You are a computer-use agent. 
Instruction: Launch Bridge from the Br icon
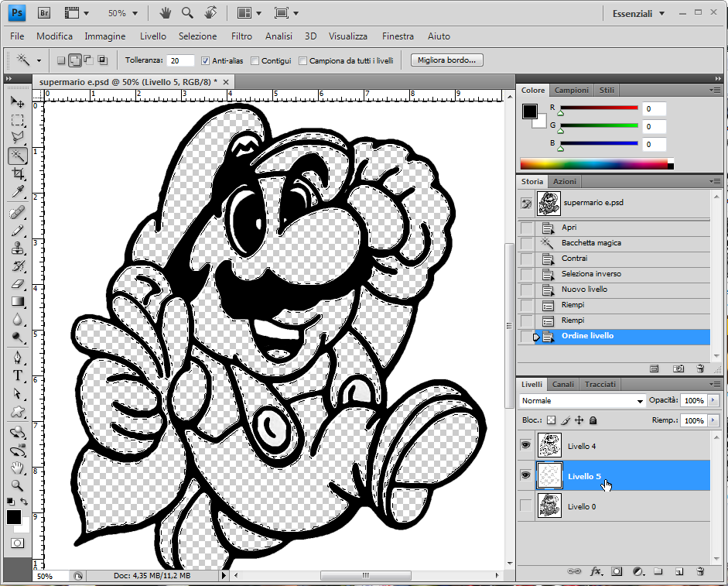[44, 13]
